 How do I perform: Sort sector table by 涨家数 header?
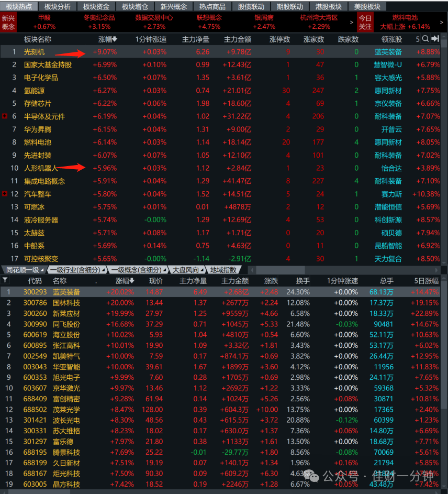[x=314, y=39]
